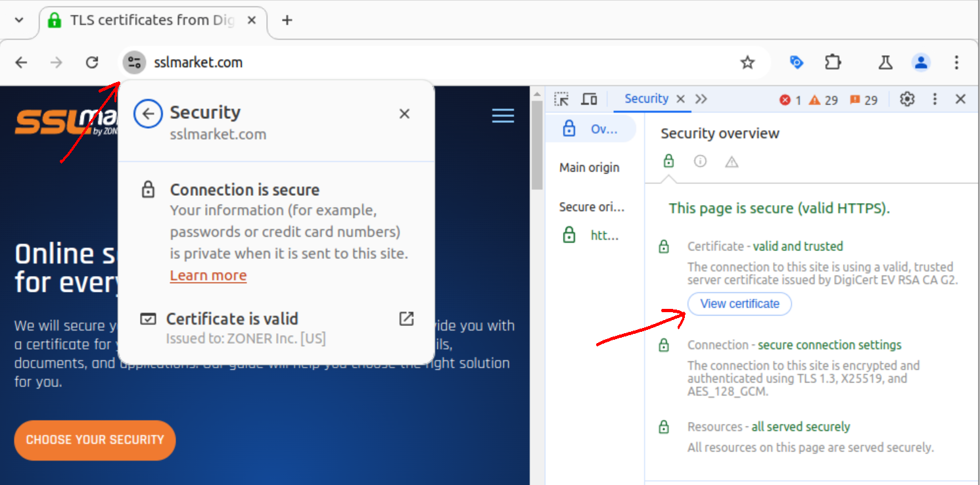
Task: Click the red error count indicator
Action: pyautogui.click(x=790, y=100)
